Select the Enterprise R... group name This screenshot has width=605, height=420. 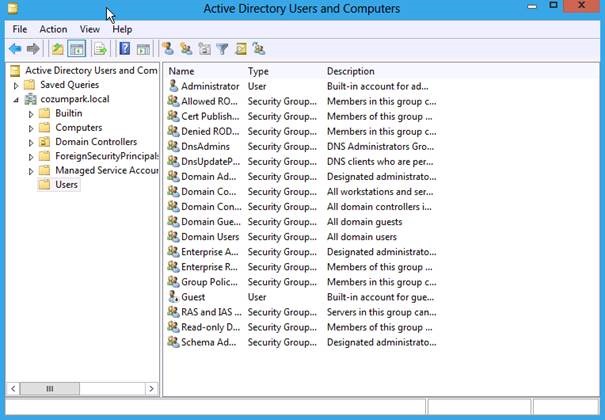coord(209,267)
